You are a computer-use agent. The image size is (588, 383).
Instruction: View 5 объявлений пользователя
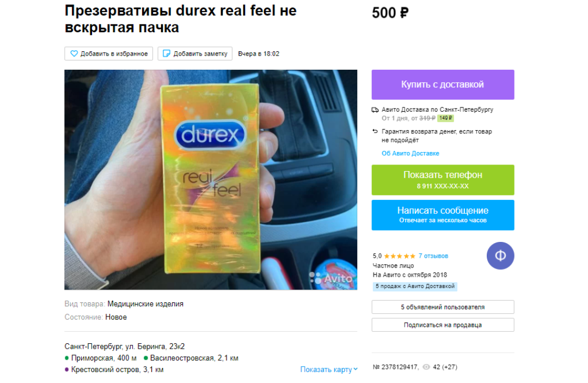[x=443, y=307]
